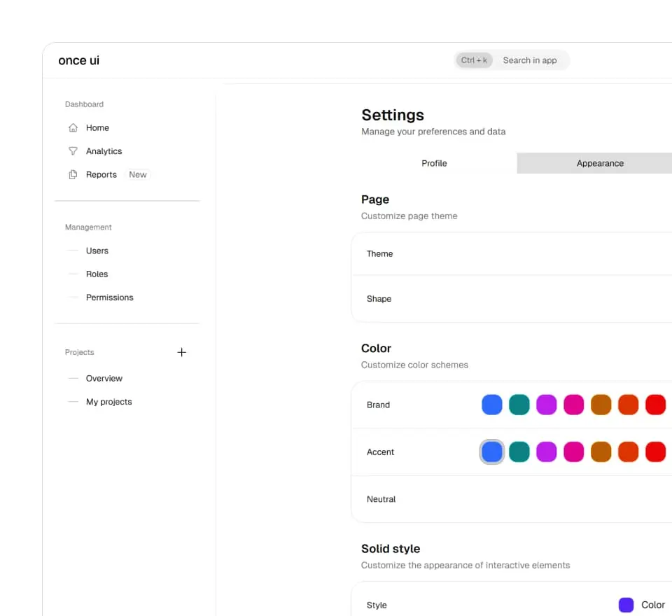
Task: Expand the Neutral color row
Action: pos(511,499)
